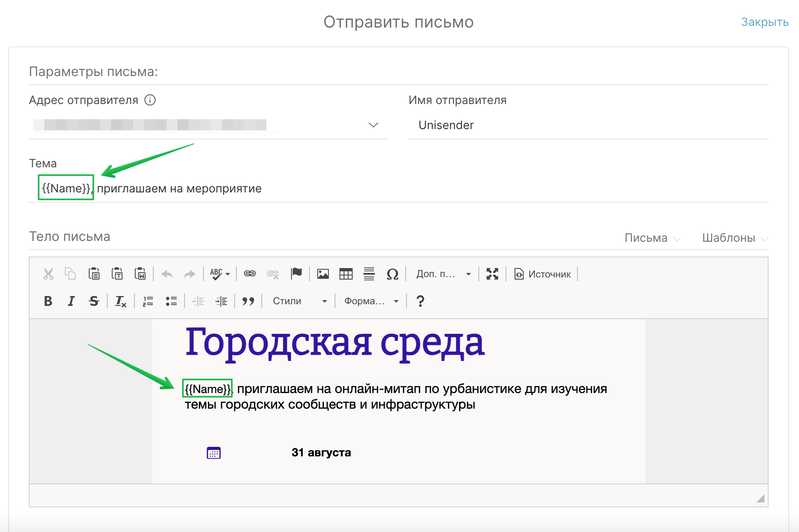Click the Paste clipboard icon
The height and width of the screenshot is (532, 799).
94,274
